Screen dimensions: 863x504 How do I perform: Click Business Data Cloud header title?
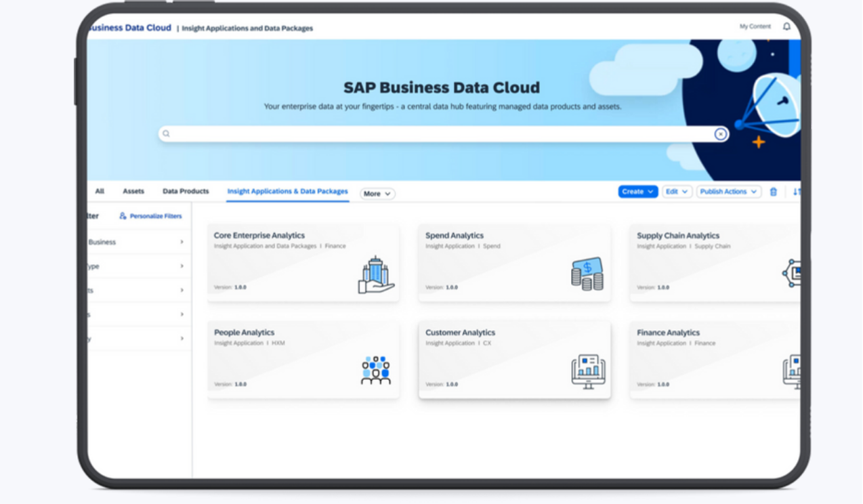tap(130, 28)
